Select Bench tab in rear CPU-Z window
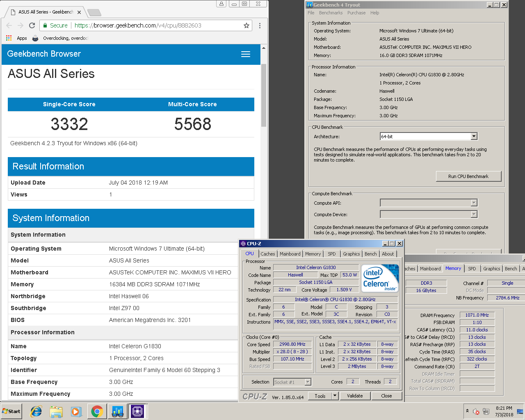This screenshot has height=420, width=525. [x=511, y=269]
